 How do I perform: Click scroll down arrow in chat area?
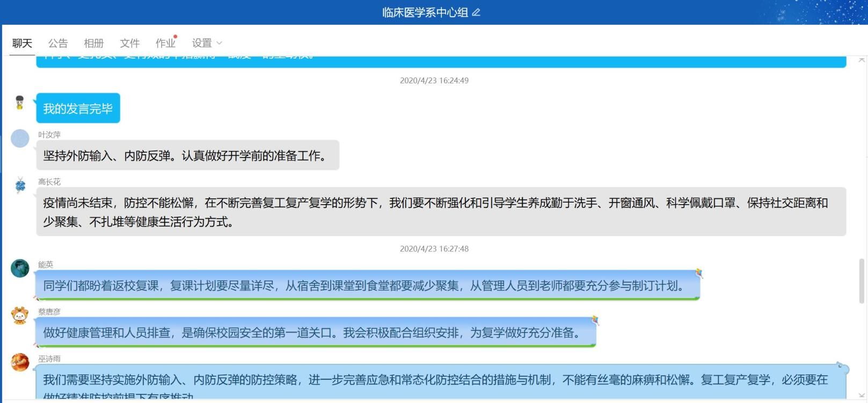point(862,397)
